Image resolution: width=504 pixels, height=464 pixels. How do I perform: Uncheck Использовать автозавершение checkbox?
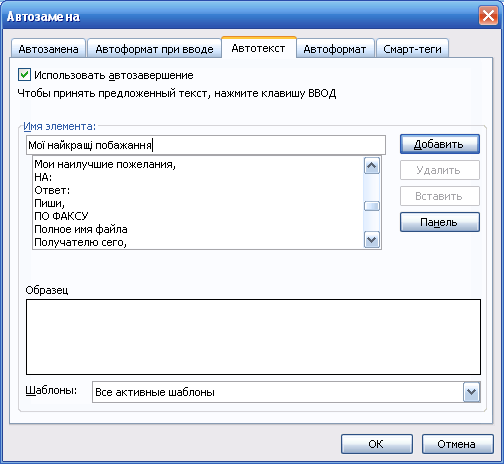pos(24,75)
